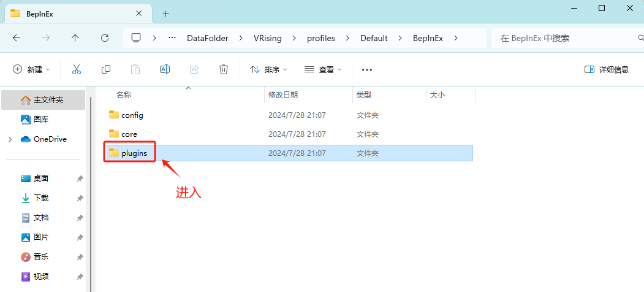This screenshot has height=292, width=644.
Task: Open the 新建 (New) menu
Action: (32, 69)
